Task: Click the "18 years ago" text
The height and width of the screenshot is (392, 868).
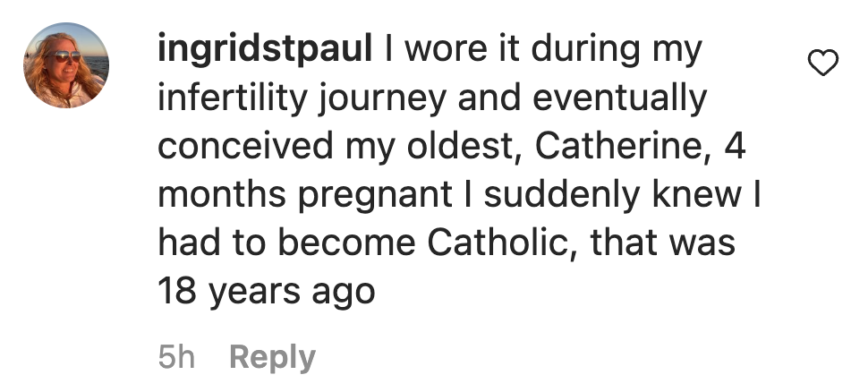Action: (266, 292)
